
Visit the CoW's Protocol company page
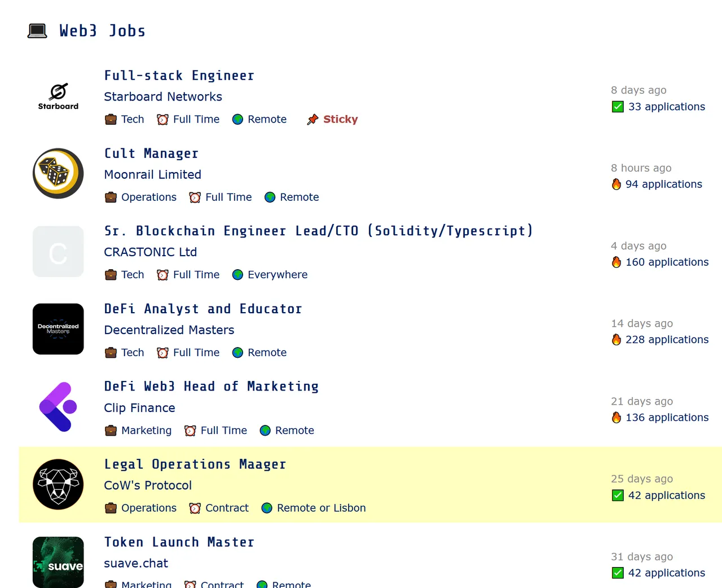click(x=148, y=486)
